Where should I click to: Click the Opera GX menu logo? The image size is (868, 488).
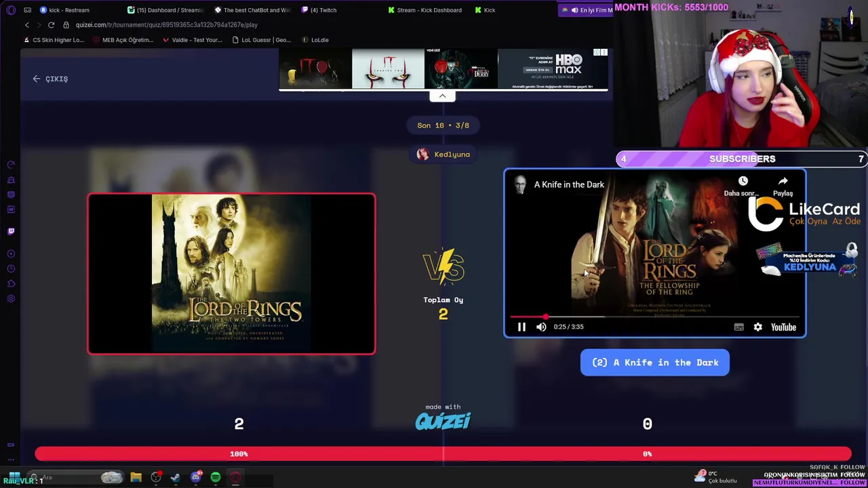click(11, 10)
